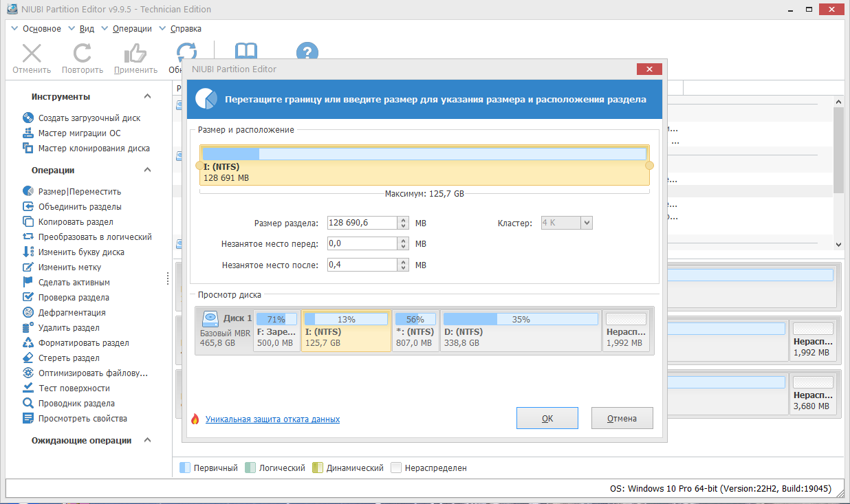Select D: (NTFS) 338,8 GB partition block
The width and height of the screenshot is (850, 504).
pyautogui.click(x=521, y=331)
